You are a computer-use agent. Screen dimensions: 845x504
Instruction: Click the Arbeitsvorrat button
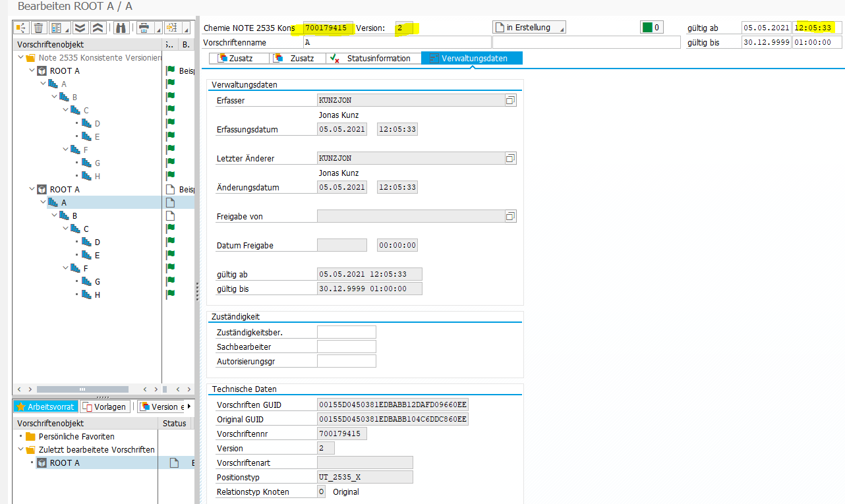click(x=45, y=406)
